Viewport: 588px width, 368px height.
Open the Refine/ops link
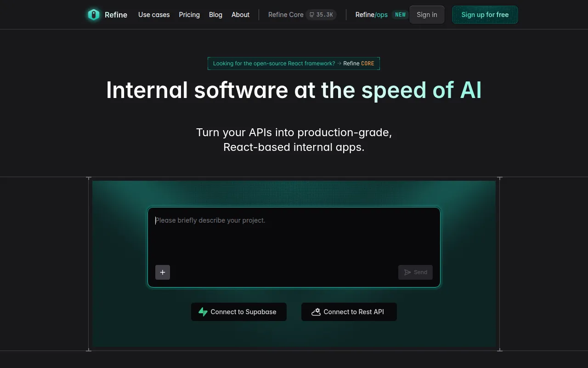(371, 15)
